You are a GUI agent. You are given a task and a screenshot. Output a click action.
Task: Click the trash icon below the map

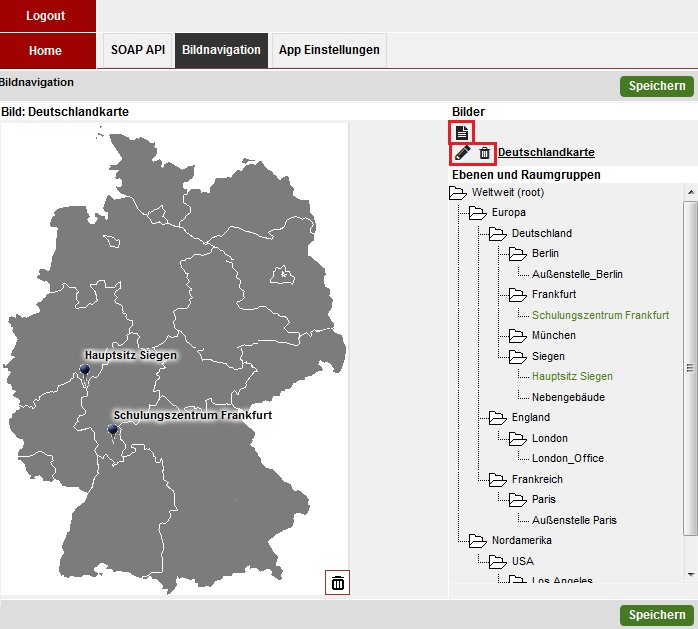(337, 582)
